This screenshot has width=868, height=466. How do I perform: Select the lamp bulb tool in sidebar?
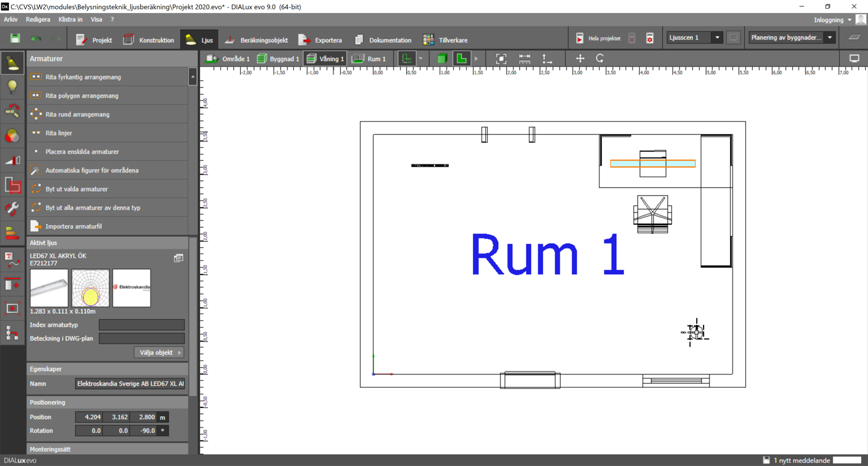point(12,87)
